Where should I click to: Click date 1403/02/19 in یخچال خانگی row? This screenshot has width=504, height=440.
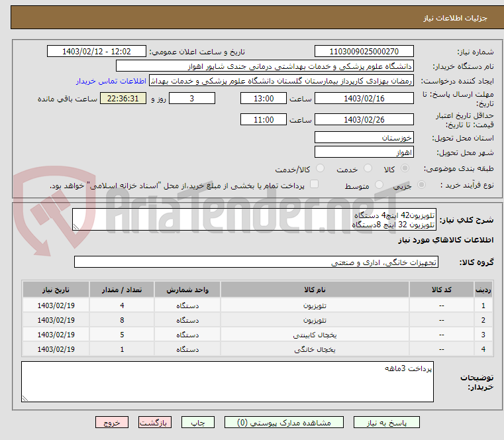tap(56, 349)
